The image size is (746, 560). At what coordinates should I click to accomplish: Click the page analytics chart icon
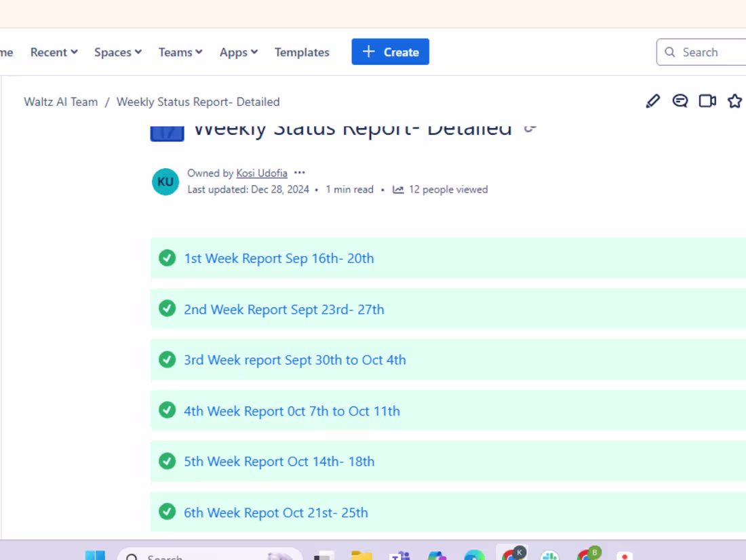pyautogui.click(x=398, y=190)
